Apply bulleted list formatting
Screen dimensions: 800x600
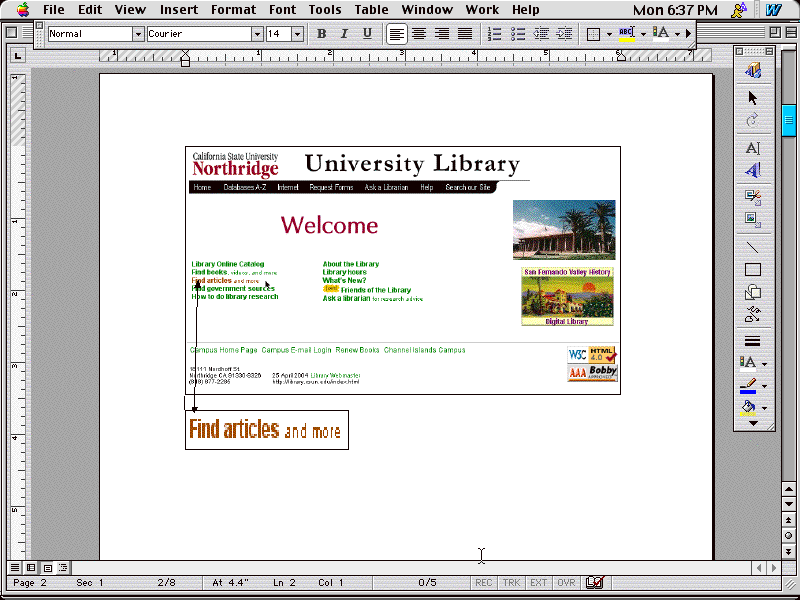[518, 34]
